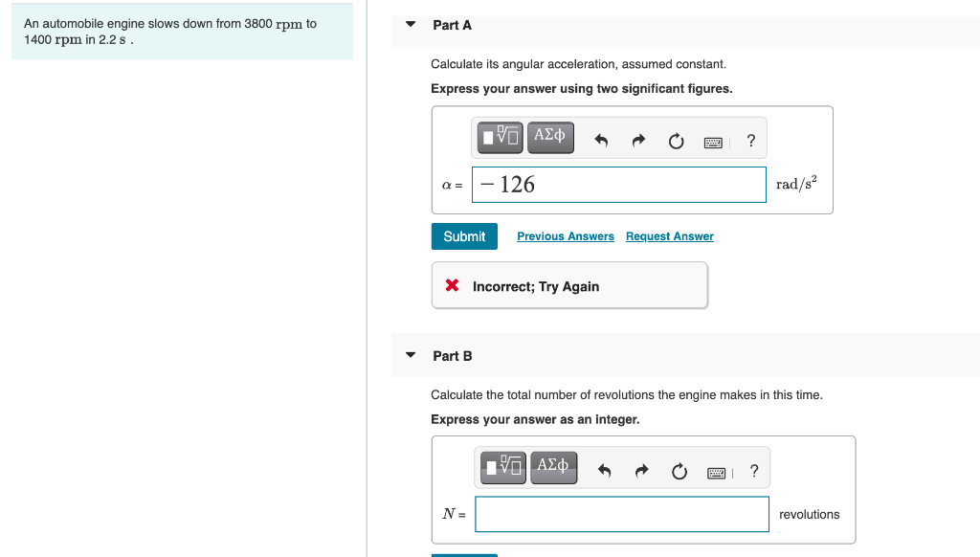Click undo arrow in Part B toolbar
The image size is (980, 557).
click(x=605, y=471)
